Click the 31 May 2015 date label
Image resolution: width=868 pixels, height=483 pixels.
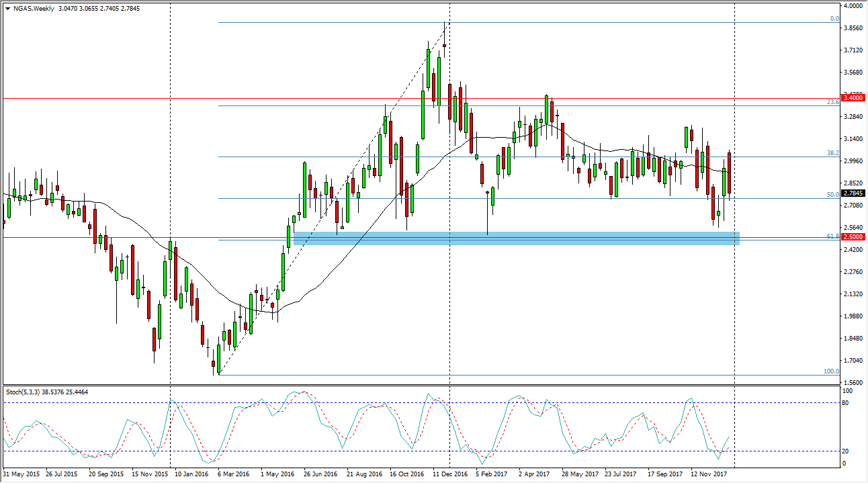pyautogui.click(x=21, y=474)
